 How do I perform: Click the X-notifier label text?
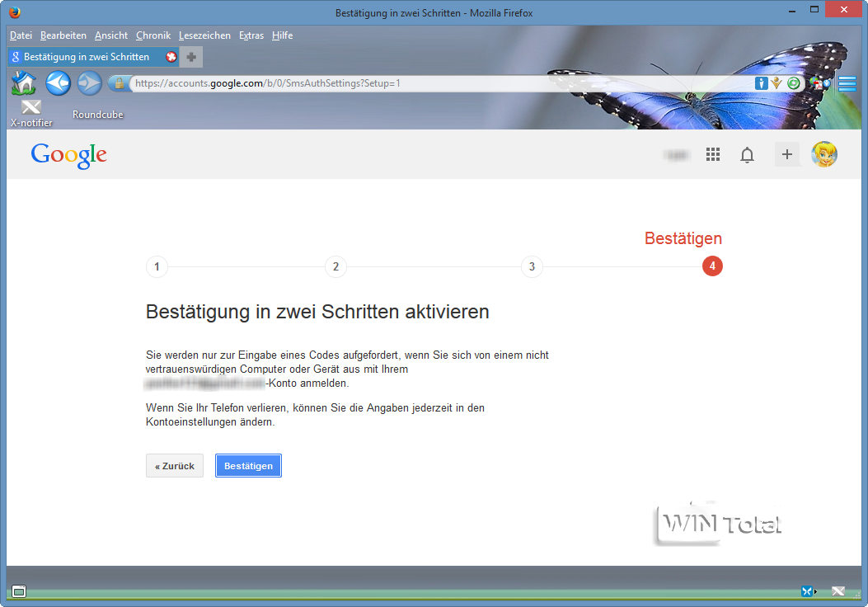pos(31,123)
